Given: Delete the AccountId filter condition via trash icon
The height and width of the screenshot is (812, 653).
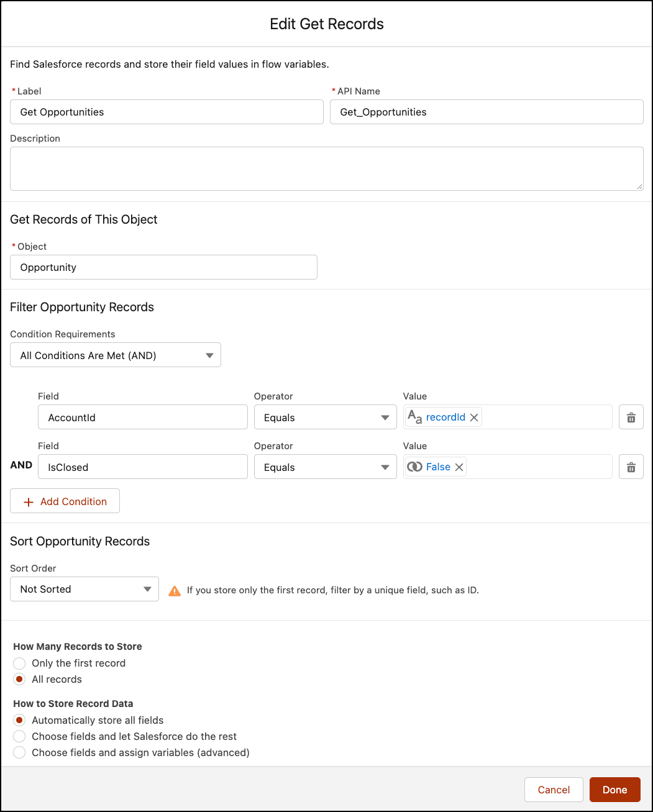Looking at the screenshot, I should pyautogui.click(x=631, y=417).
